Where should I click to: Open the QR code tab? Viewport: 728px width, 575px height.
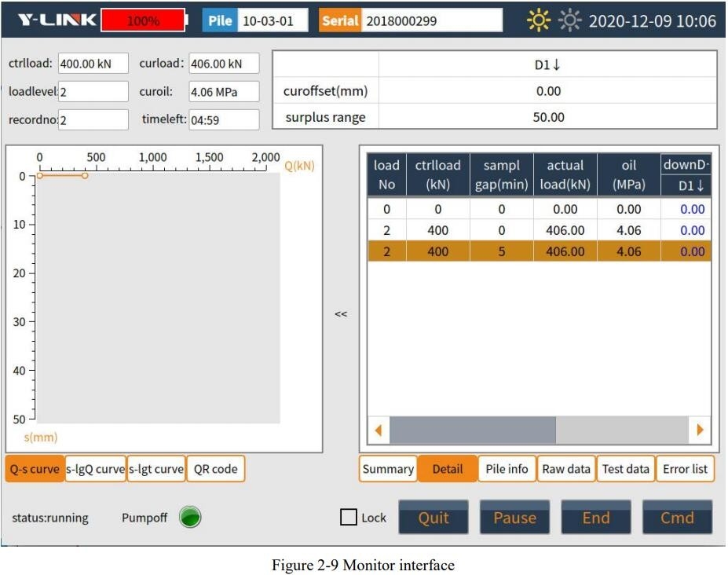(x=216, y=469)
